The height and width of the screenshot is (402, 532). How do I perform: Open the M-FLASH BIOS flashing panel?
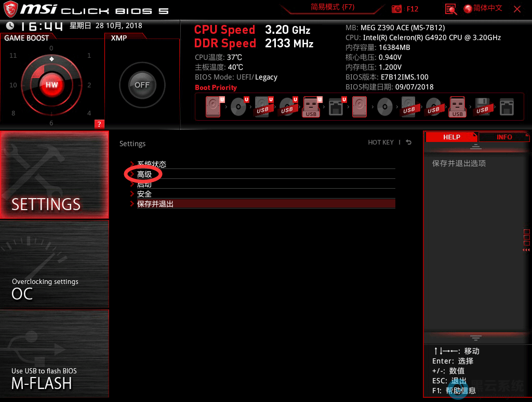tap(55, 354)
